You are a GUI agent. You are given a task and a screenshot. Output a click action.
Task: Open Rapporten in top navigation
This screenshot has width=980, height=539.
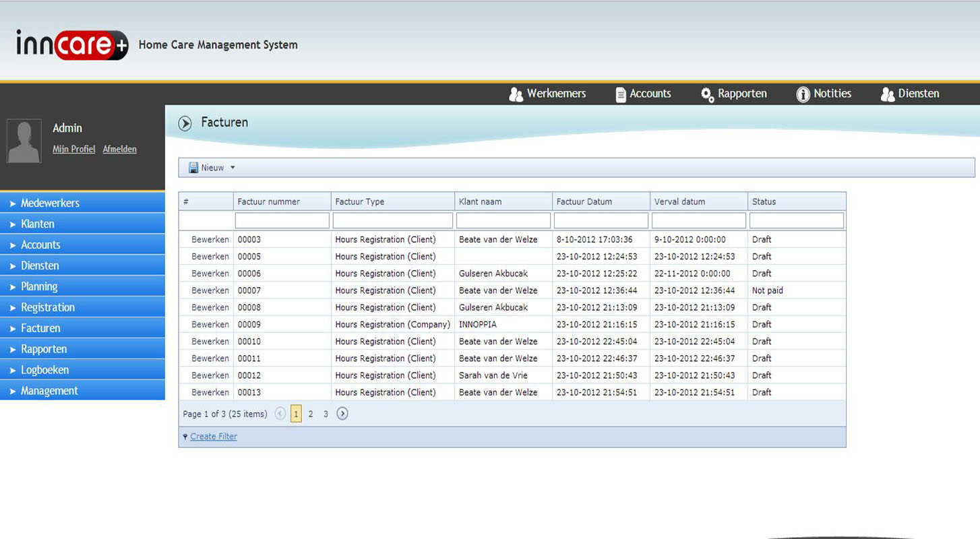(x=742, y=94)
